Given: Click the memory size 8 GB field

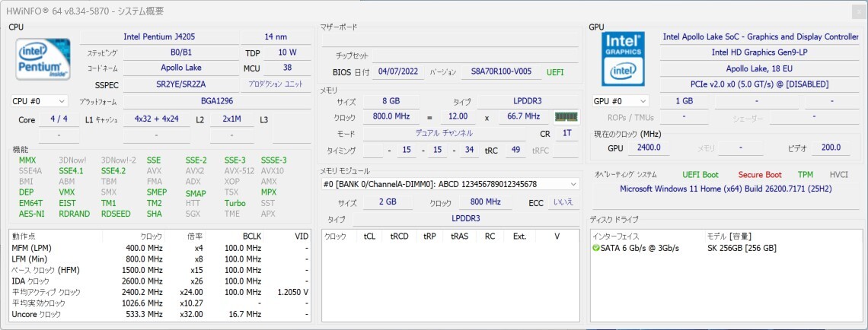Looking at the screenshot, I should (391, 102).
